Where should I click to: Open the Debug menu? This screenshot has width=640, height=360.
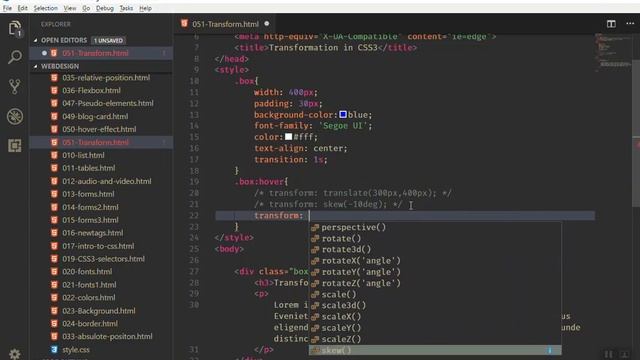105,8
